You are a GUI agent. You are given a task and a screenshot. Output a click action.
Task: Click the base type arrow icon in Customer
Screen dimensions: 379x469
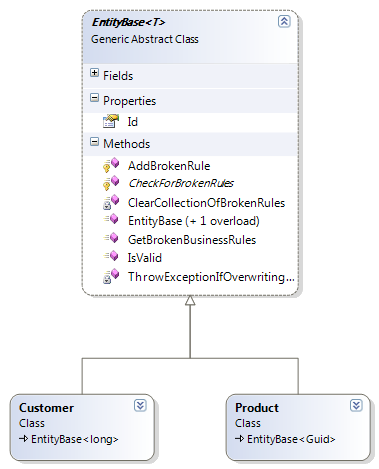coord(23,439)
